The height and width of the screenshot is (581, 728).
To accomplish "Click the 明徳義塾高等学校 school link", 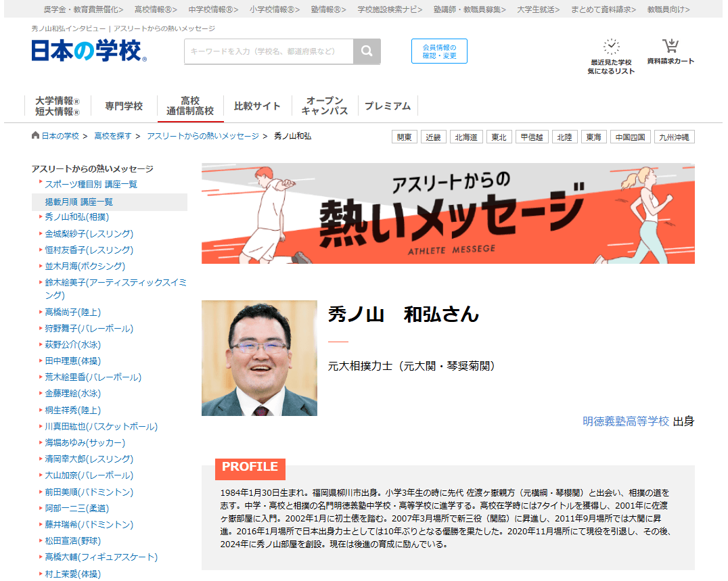I will point(626,421).
